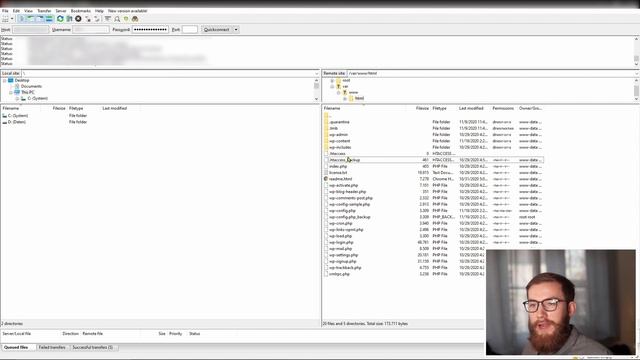Open the Bookmarks menu
640x360 pixels.
pyautogui.click(x=81, y=11)
